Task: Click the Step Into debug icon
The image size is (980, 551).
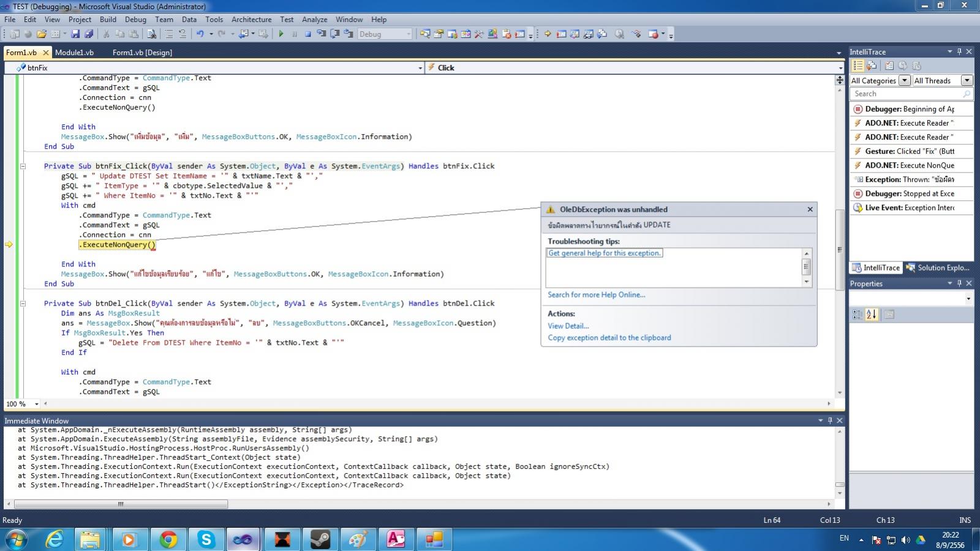Action: [x=321, y=34]
